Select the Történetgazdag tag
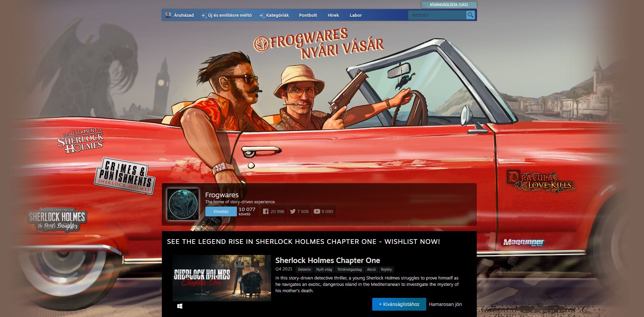 point(349,269)
